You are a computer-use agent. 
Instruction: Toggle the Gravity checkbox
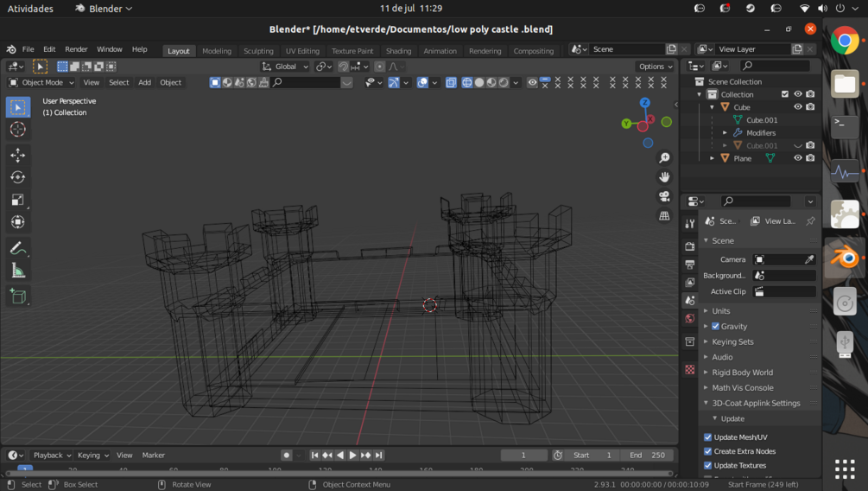(x=715, y=327)
